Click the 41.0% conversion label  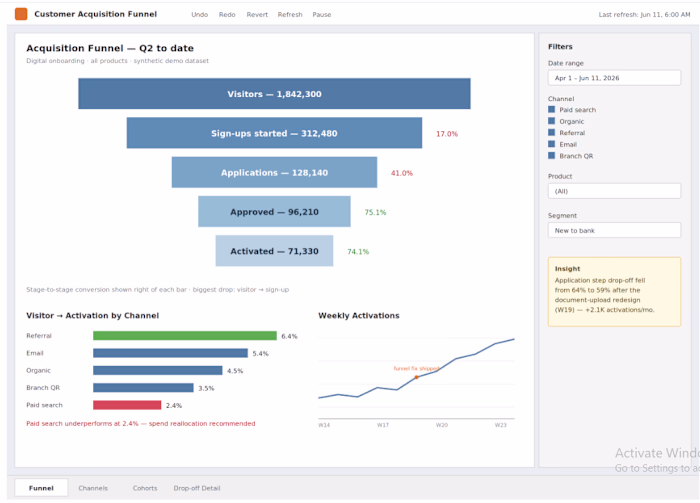click(402, 173)
